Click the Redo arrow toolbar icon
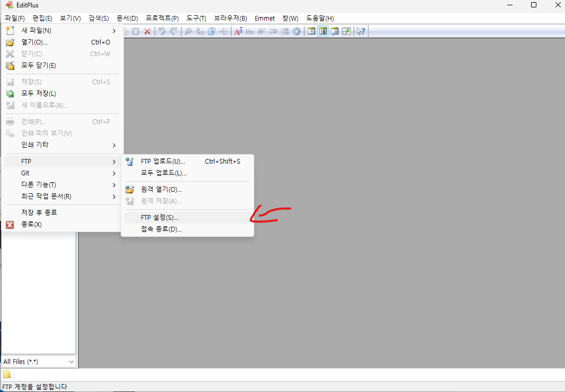Screen dimensions: 565x392 174,31
